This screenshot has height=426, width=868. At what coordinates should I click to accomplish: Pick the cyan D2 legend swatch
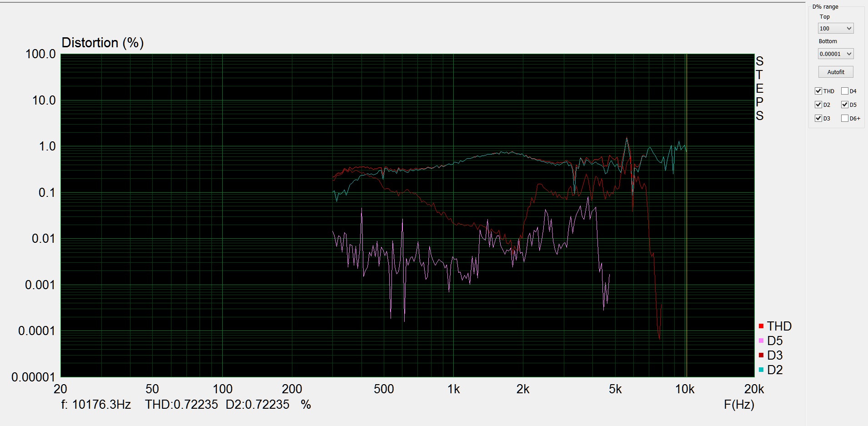coord(761,370)
